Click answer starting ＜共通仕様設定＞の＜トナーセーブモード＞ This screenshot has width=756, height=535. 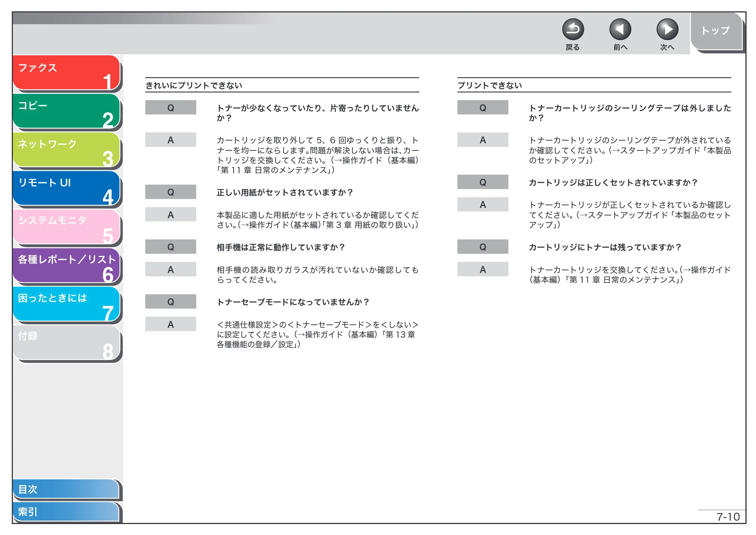click(318, 334)
